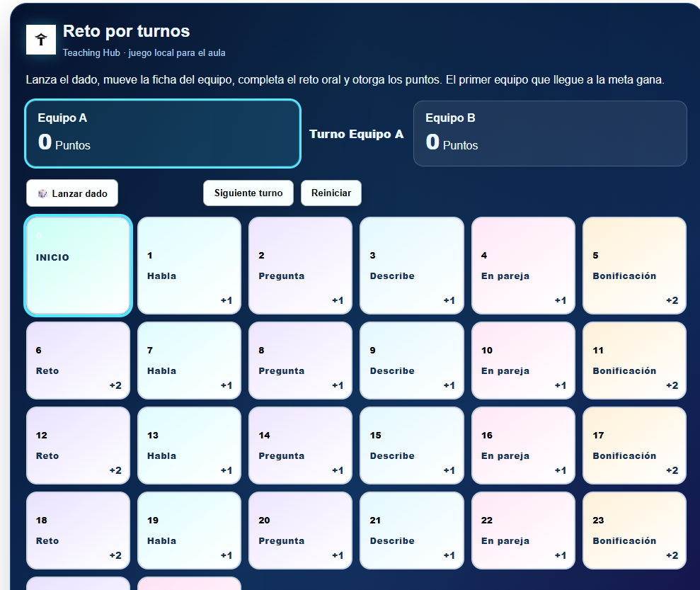Advance with Siguiente turno button
This screenshot has height=590, width=700.
248,193
